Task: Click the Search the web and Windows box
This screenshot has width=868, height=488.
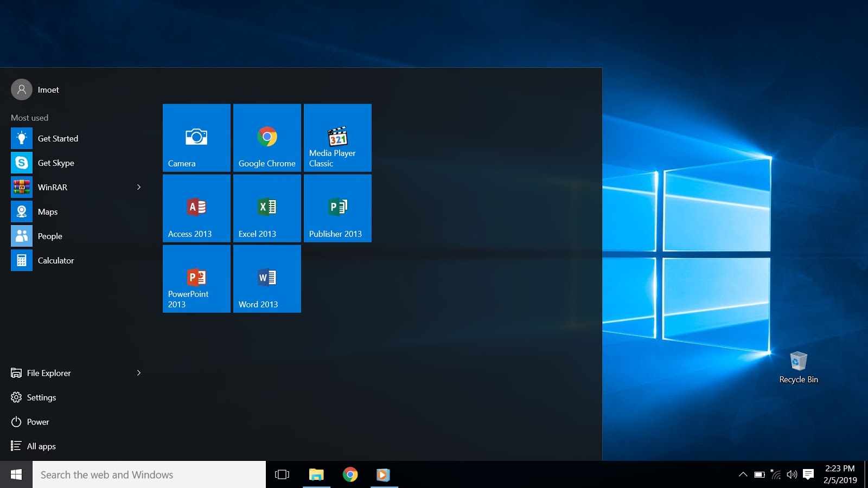Action: pyautogui.click(x=149, y=474)
